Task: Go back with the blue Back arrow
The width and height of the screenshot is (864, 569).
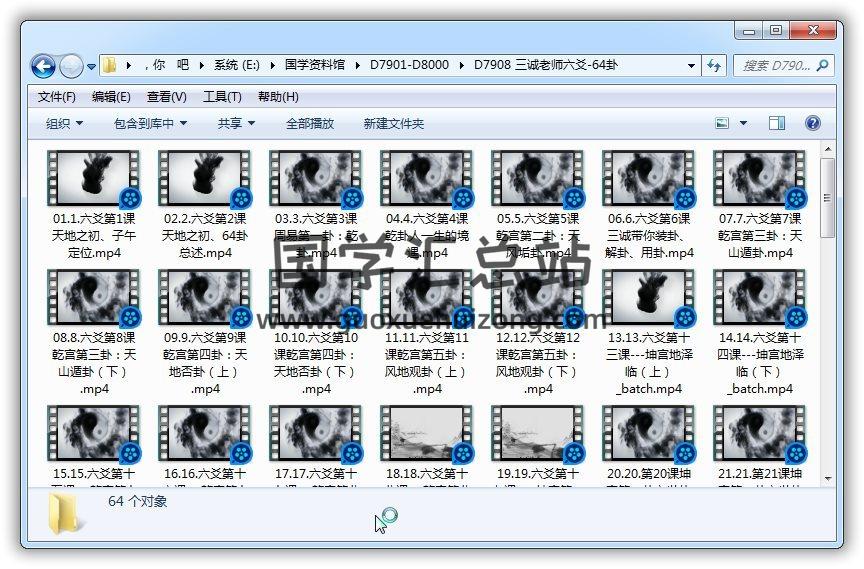Action: [x=43, y=66]
